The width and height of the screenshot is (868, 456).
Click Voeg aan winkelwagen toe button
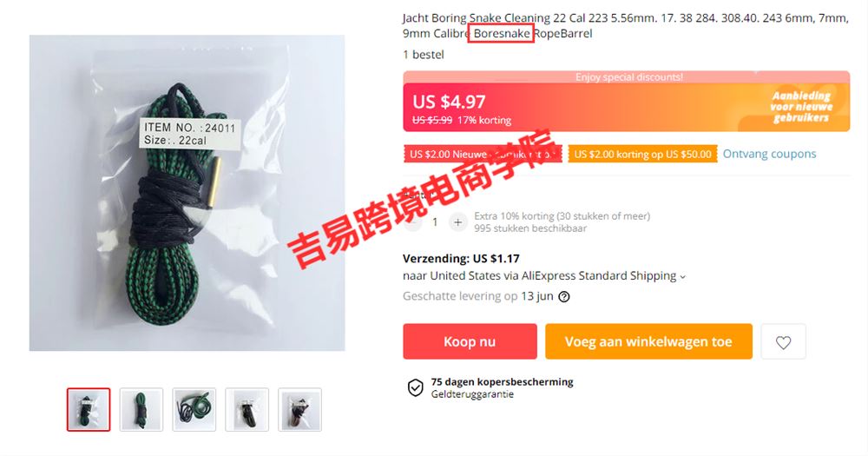coord(648,341)
